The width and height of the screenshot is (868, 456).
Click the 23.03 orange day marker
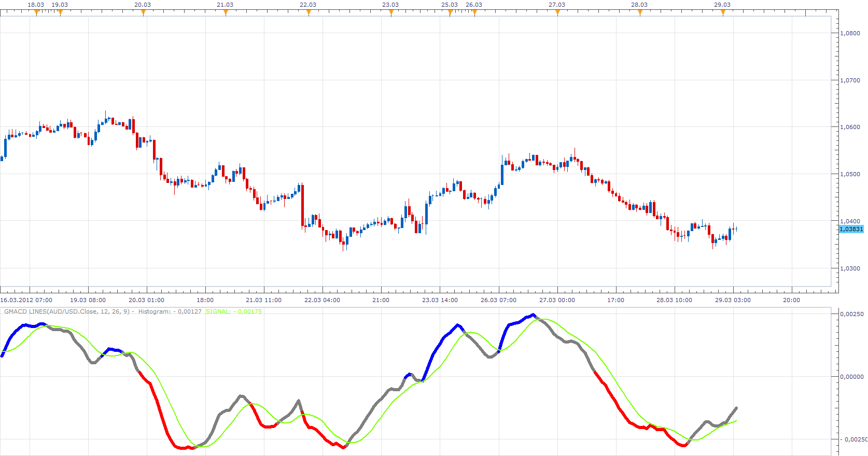pos(391,13)
